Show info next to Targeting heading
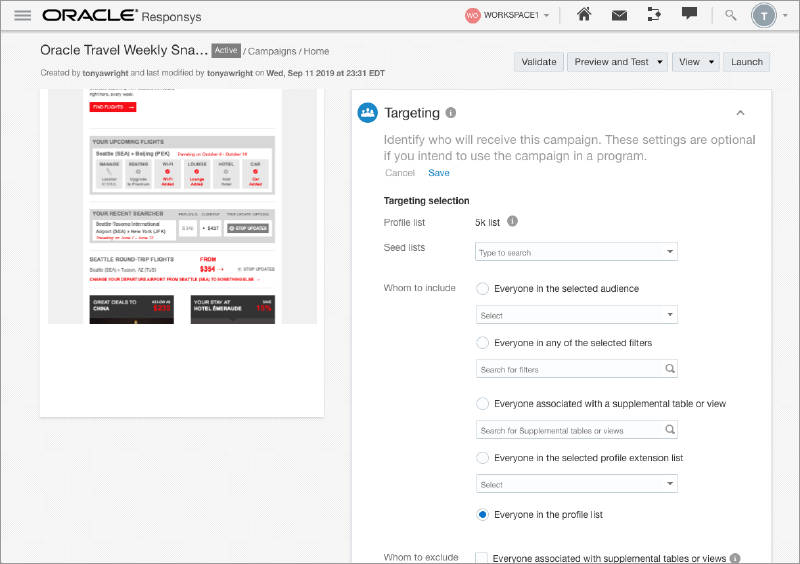The width and height of the screenshot is (800, 564). point(451,112)
